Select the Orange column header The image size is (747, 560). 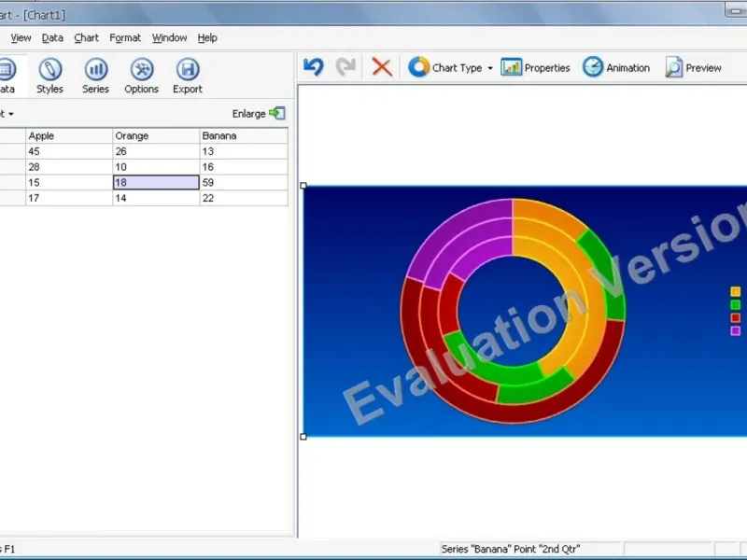click(x=156, y=135)
